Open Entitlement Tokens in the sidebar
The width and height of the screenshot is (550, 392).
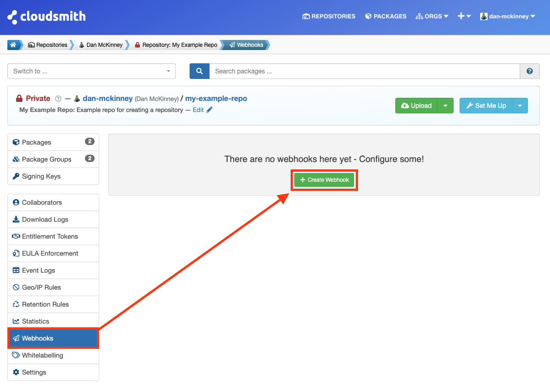tap(53, 236)
